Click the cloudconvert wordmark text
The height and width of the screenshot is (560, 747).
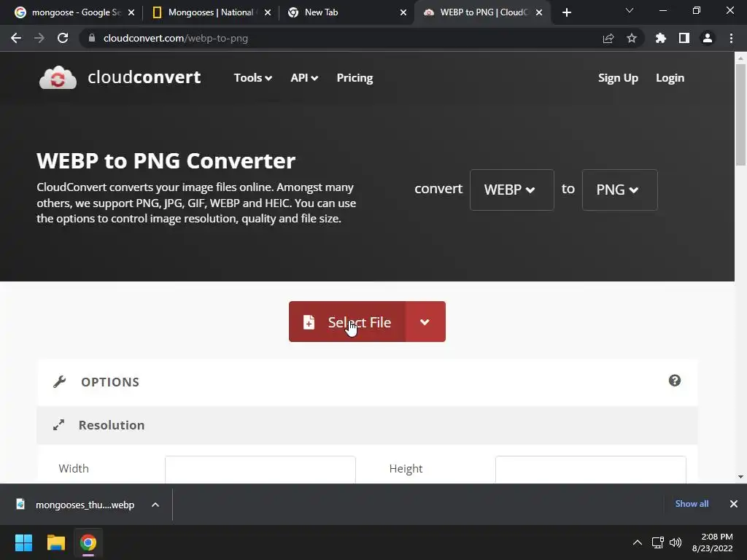coord(144,77)
